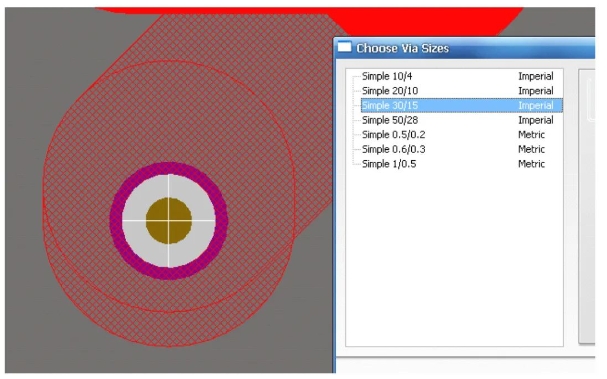Viewport: 607px width, 379px height.
Task: Click the Choose Via Sizes window icon
Action: click(x=345, y=48)
